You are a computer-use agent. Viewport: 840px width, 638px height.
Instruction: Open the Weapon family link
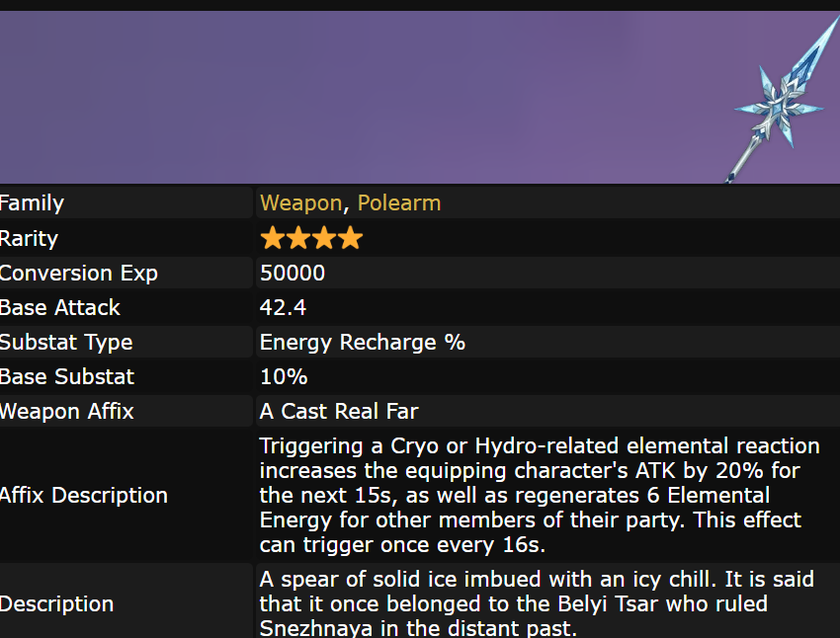pyautogui.click(x=300, y=202)
